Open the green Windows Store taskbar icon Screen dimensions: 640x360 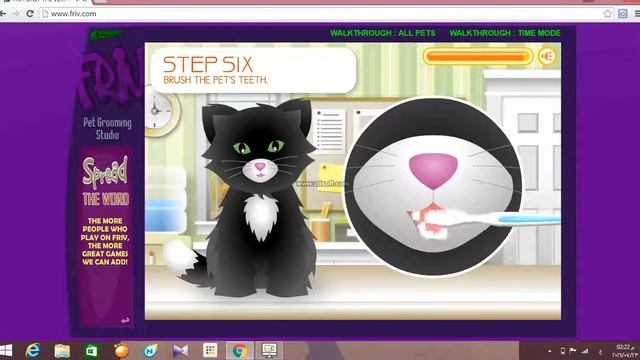[91, 351]
